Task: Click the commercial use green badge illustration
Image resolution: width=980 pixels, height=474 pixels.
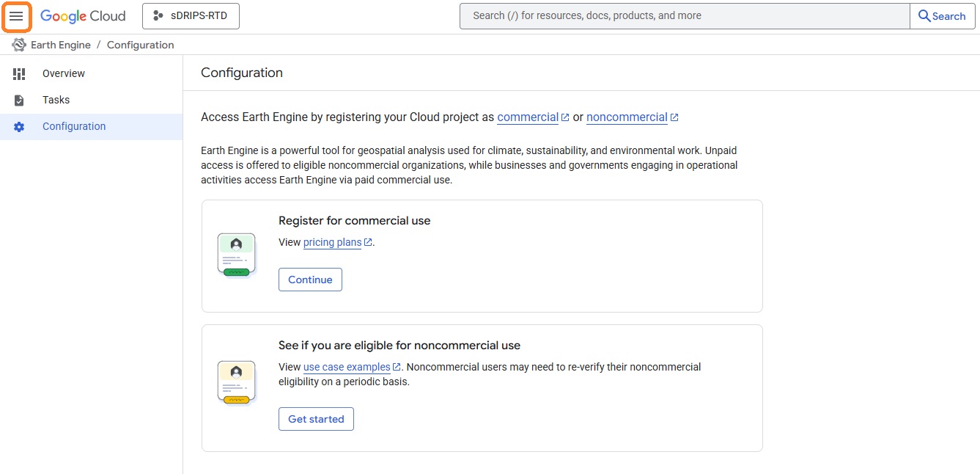Action: 237,255
